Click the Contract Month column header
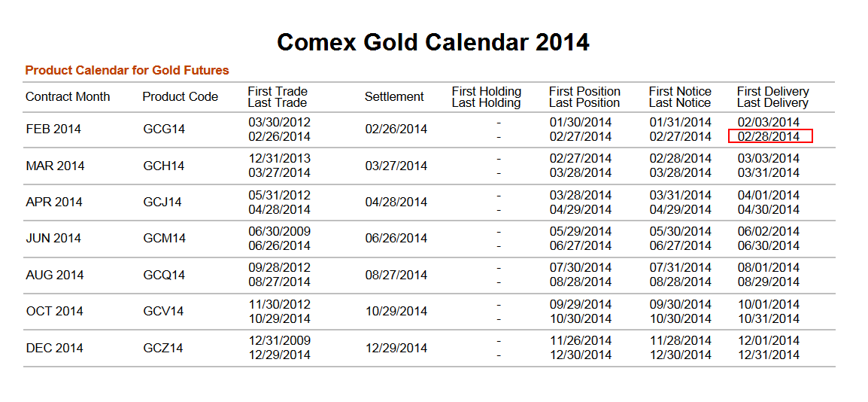The image size is (868, 402). click(x=68, y=97)
